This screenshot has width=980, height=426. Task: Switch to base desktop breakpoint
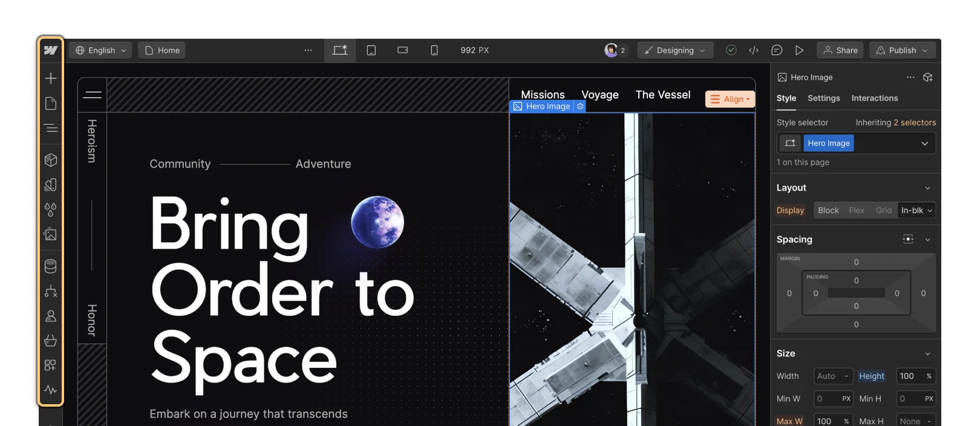coord(340,50)
